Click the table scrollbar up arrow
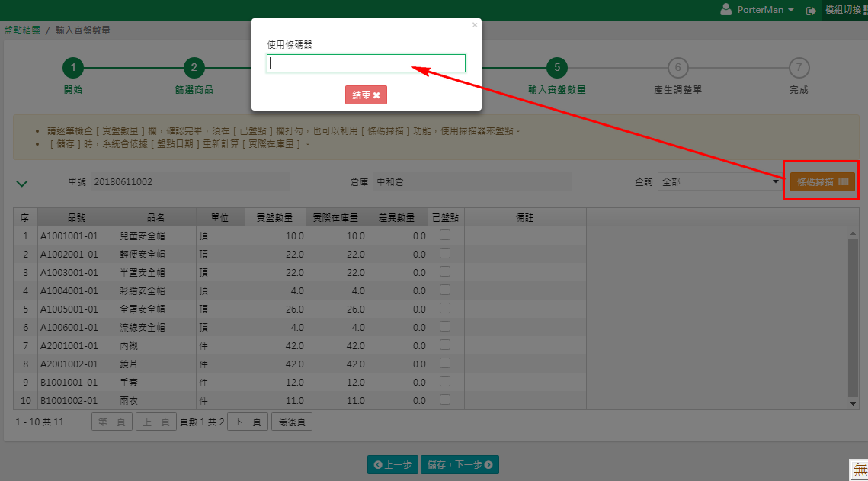 (853, 233)
